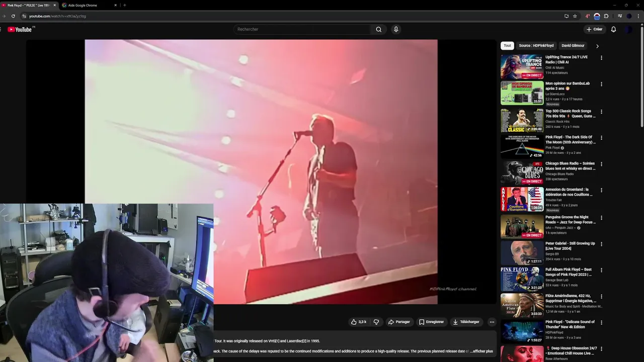Open options for Delicate Sound of Thunder video
This screenshot has height=362, width=644.
tap(601, 323)
